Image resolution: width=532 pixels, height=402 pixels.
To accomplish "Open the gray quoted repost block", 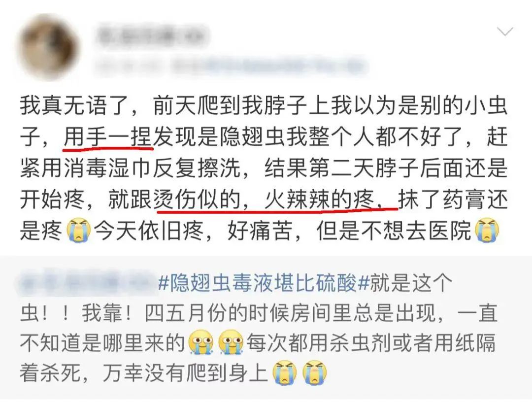I will 266,328.
